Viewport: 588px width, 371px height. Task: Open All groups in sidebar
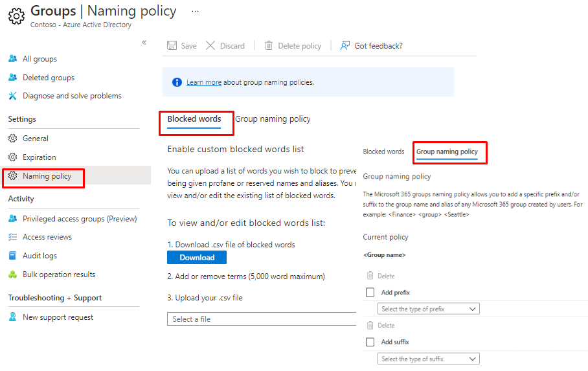[x=40, y=59]
